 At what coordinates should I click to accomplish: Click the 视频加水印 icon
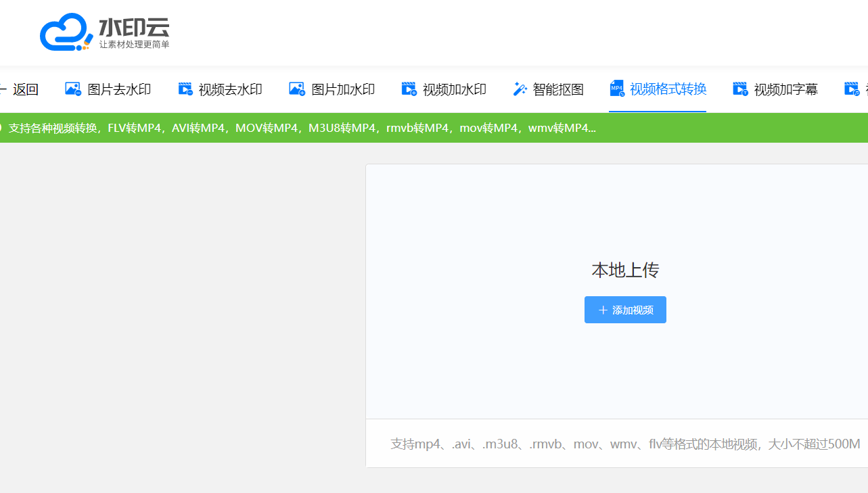pyautogui.click(x=409, y=89)
